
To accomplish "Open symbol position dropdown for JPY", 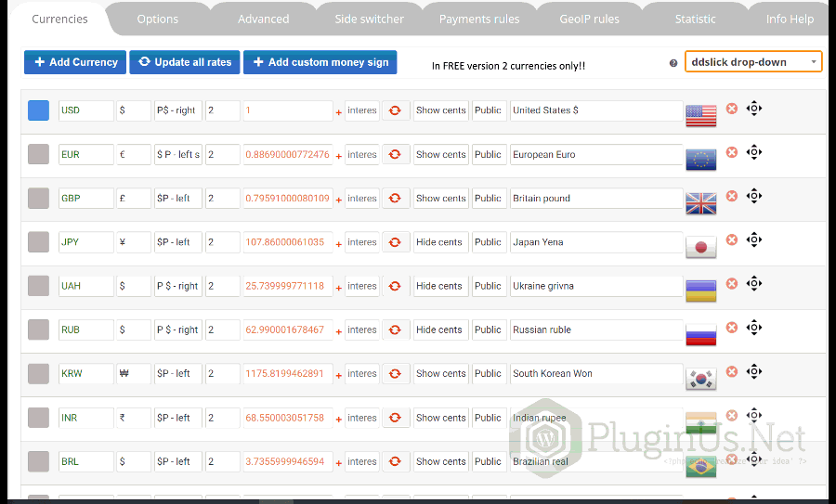I will pyautogui.click(x=177, y=242).
